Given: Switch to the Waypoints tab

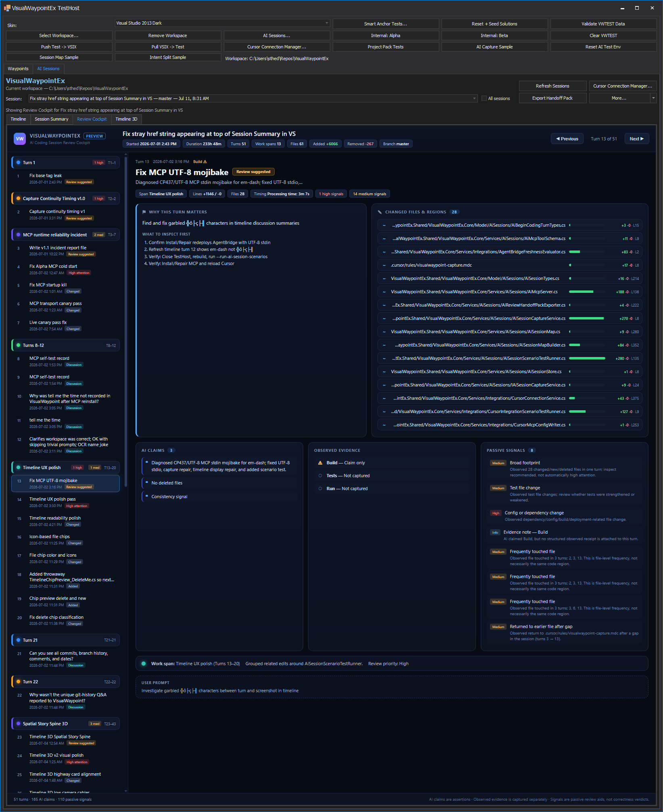Looking at the screenshot, I should pyautogui.click(x=18, y=69).
